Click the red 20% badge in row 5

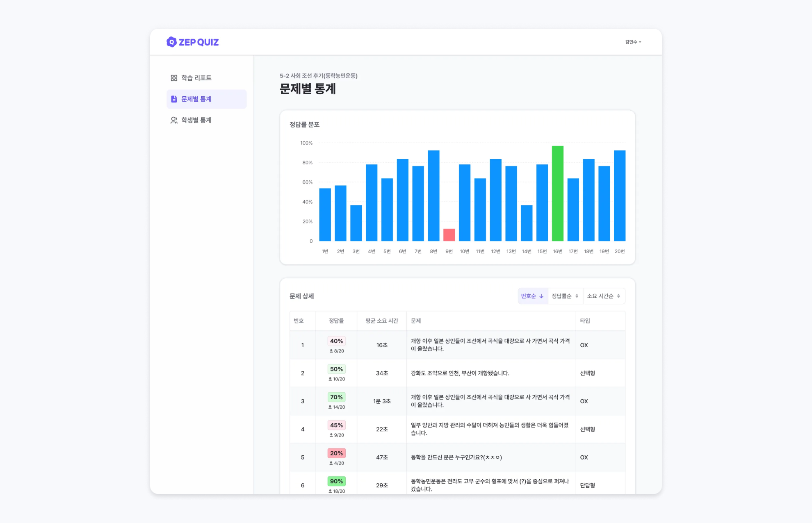(336, 453)
